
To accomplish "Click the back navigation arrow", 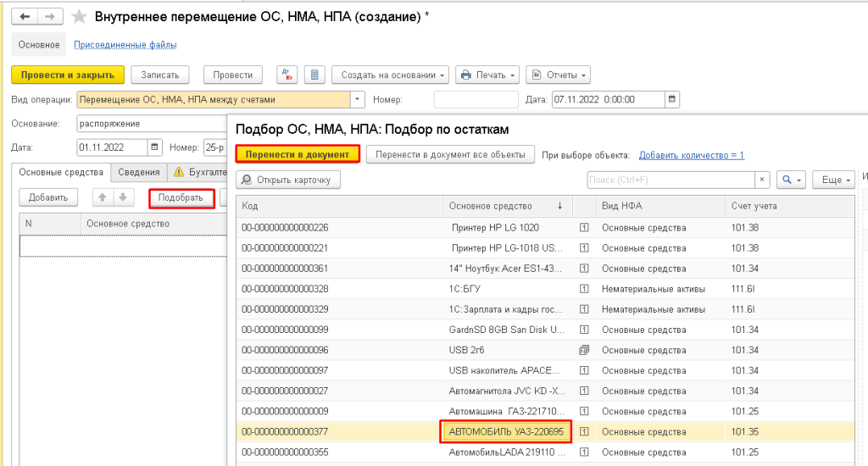I will (25, 17).
